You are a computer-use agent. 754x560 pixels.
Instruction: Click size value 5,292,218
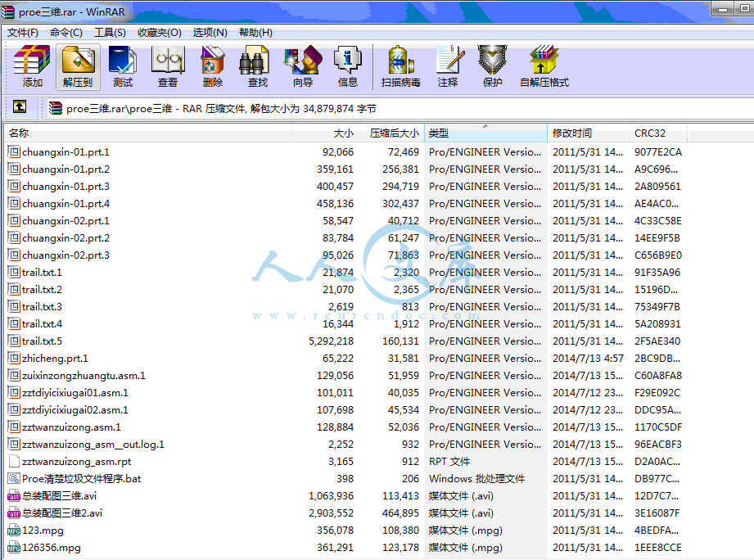pos(331,341)
